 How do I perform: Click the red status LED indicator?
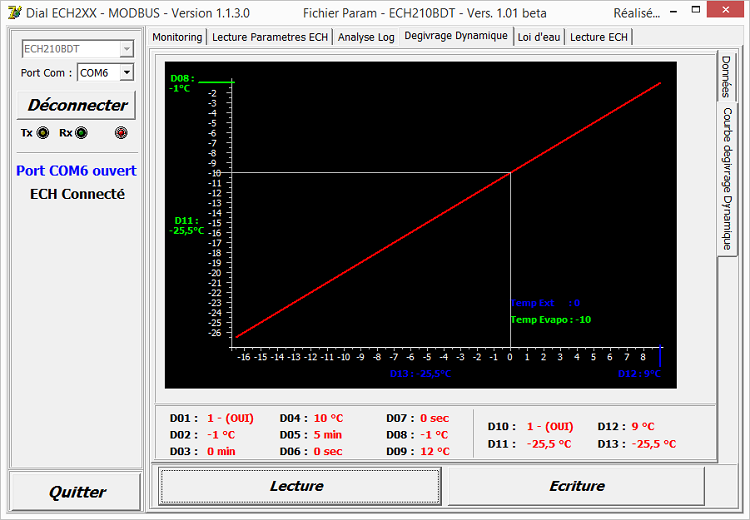(121, 133)
